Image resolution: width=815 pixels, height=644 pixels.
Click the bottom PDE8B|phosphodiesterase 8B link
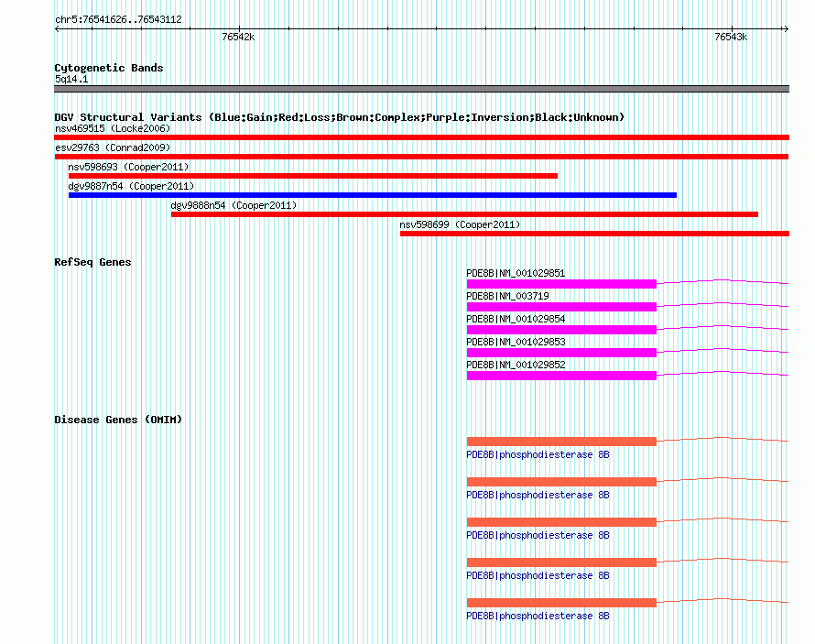[538, 616]
